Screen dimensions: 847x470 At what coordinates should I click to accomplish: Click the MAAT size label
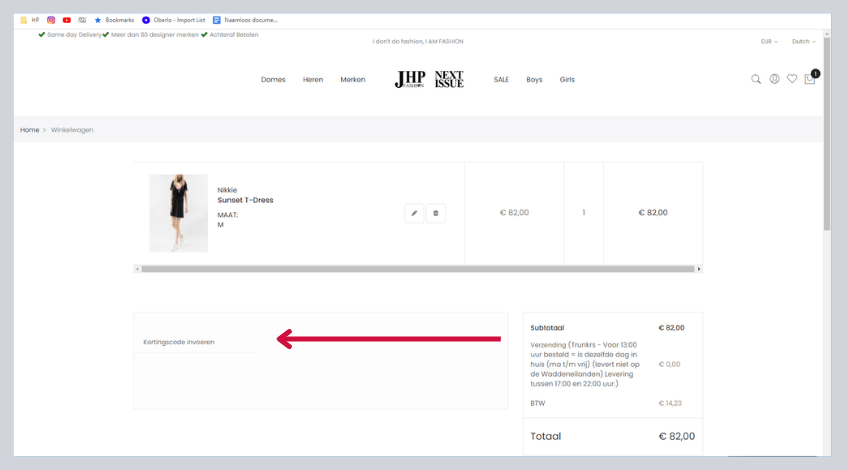(x=227, y=214)
